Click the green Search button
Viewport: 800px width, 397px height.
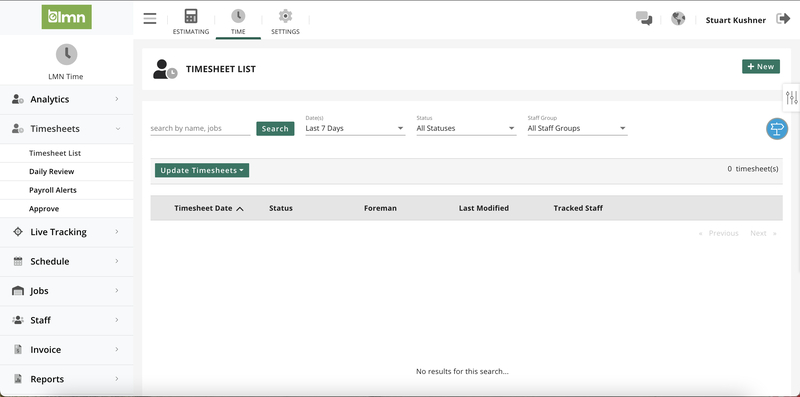[276, 129]
